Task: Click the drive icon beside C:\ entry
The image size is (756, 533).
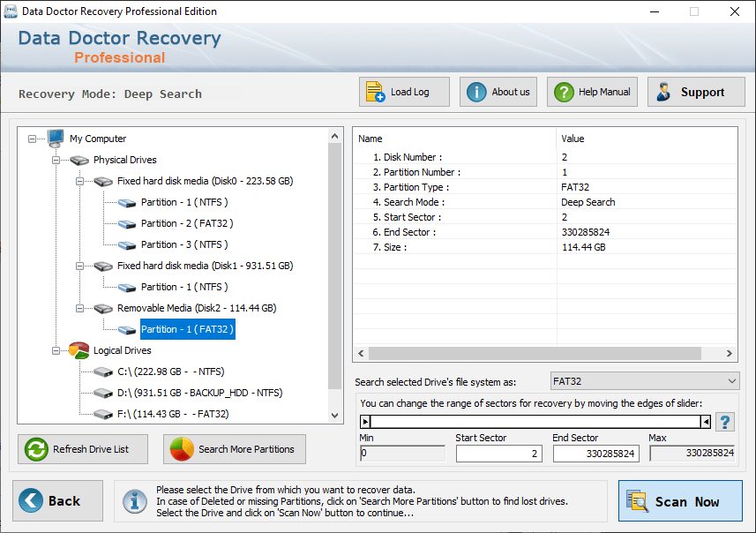Action: click(103, 372)
